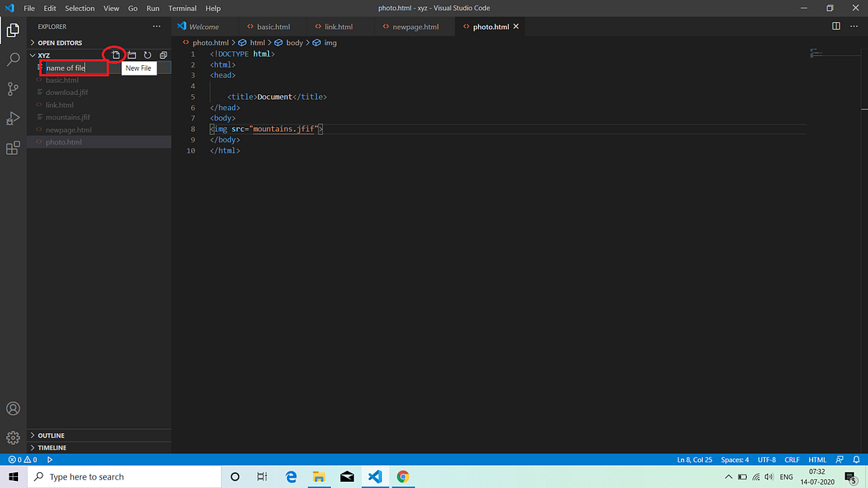Click Ln 8, Col 25 status entry
This screenshot has height=488, width=868.
tap(694, 460)
